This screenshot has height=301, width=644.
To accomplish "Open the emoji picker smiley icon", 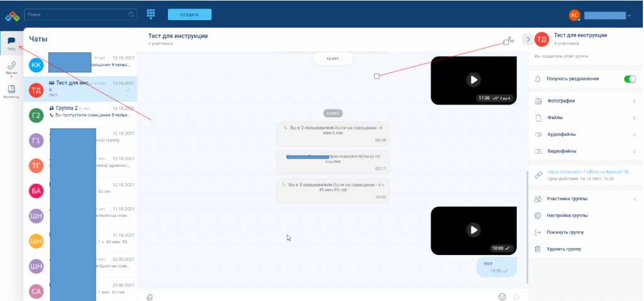I will point(502,297).
